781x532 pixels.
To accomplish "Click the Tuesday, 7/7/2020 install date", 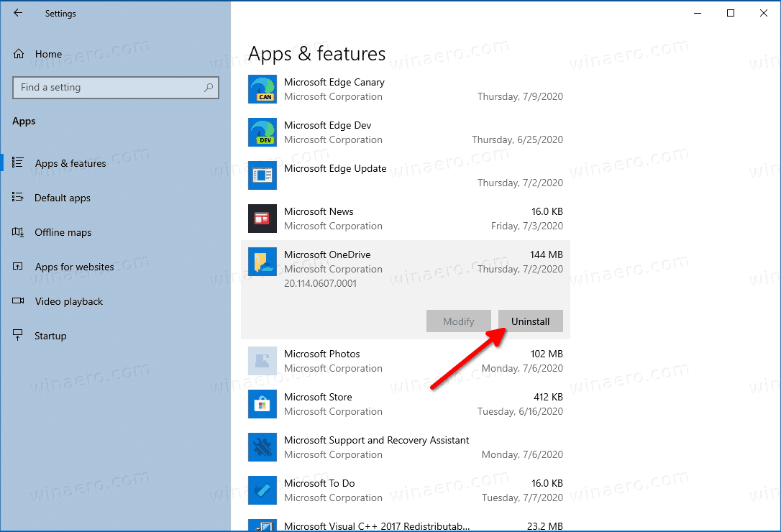I will tap(522, 497).
